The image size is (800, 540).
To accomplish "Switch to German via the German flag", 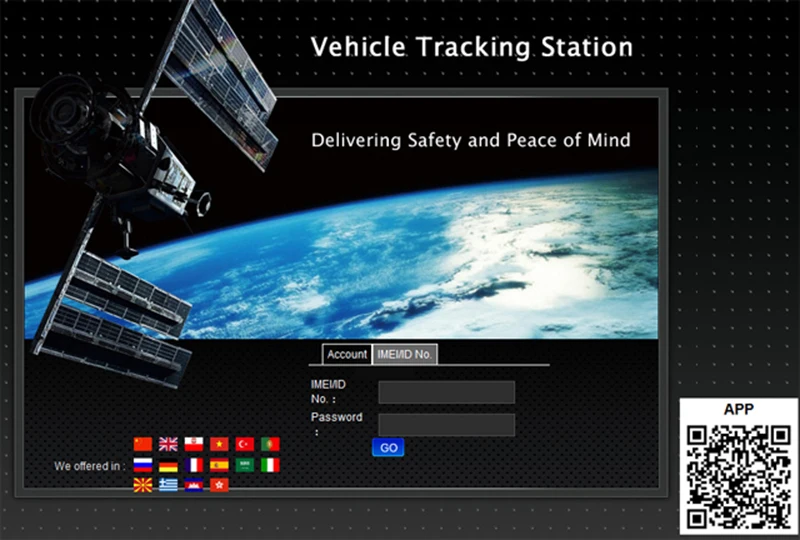I will 168,467.
